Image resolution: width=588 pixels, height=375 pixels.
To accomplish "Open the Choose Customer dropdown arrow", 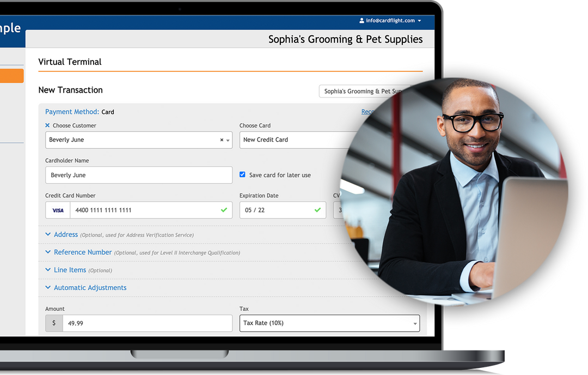I will tap(228, 141).
